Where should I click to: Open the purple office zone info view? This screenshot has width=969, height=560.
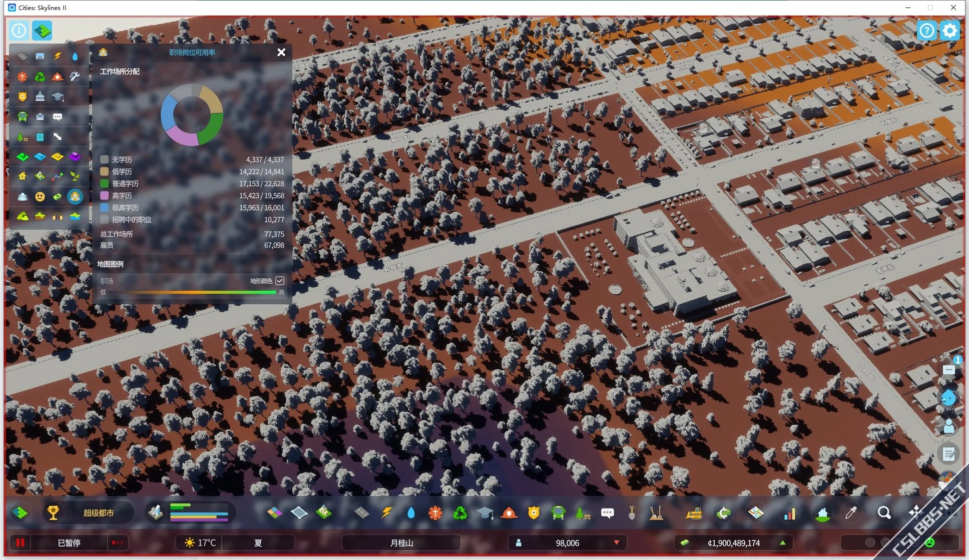(75, 157)
